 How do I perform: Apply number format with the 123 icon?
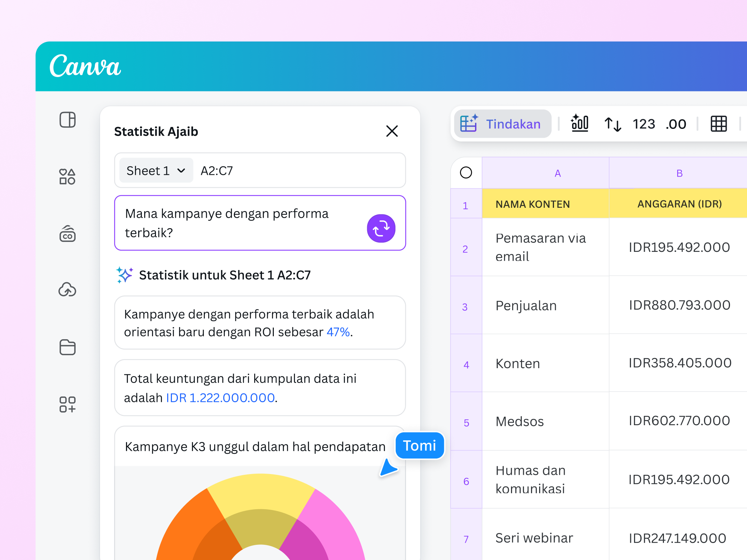click(x=644, y=124)
